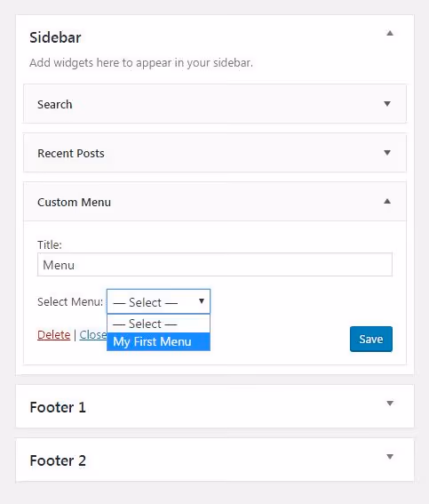The width and height of the screenshot is (429, 504).
Task: Delete the Custom Menu widget
Action: (53, 335)
